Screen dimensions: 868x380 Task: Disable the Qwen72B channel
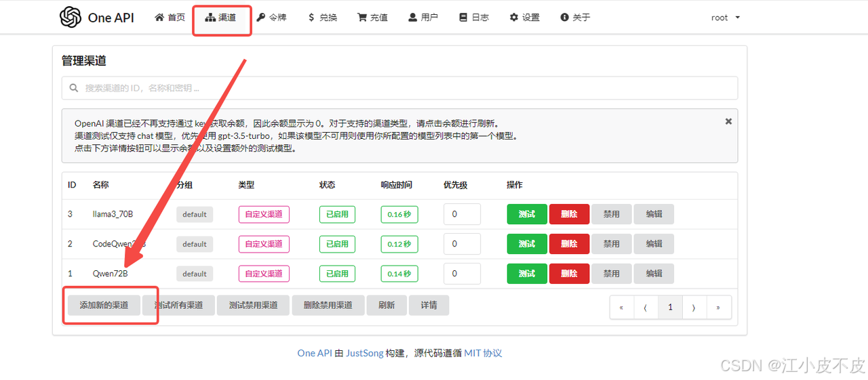(x=612, y=274)
